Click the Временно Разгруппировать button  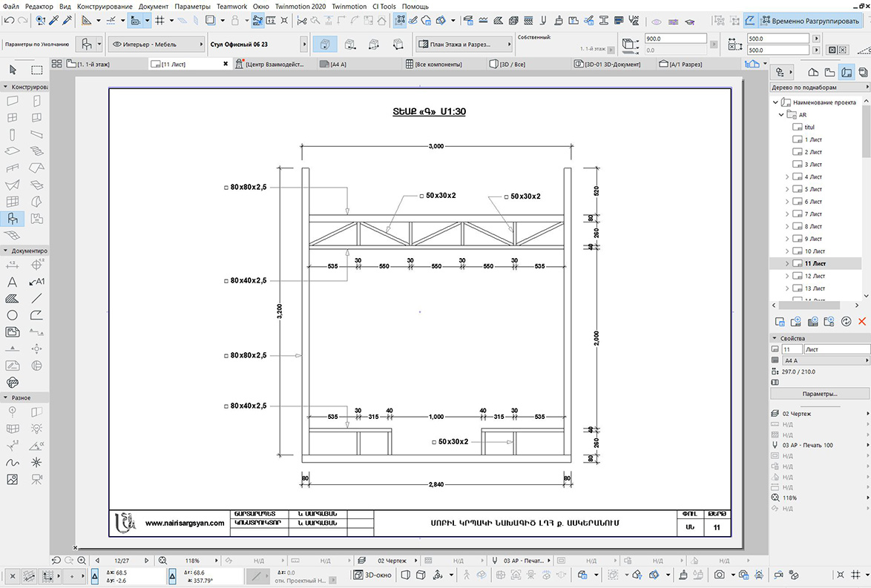[810, 21]
